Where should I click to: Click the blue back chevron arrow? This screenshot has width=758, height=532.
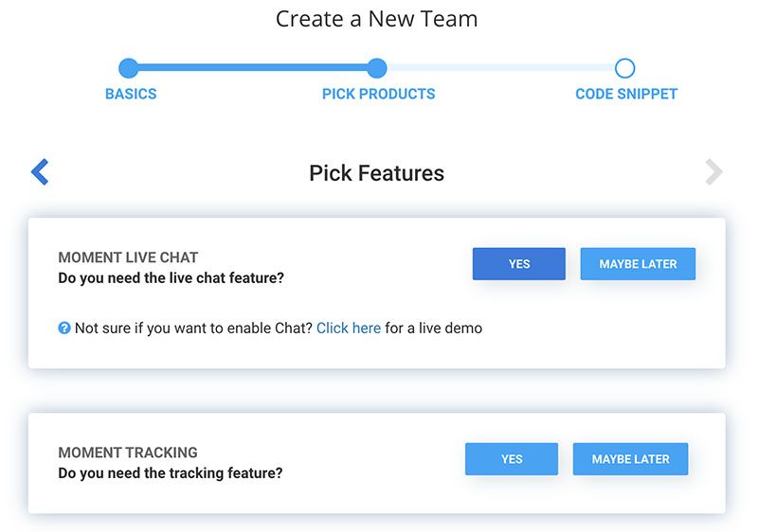coord(40,171)
